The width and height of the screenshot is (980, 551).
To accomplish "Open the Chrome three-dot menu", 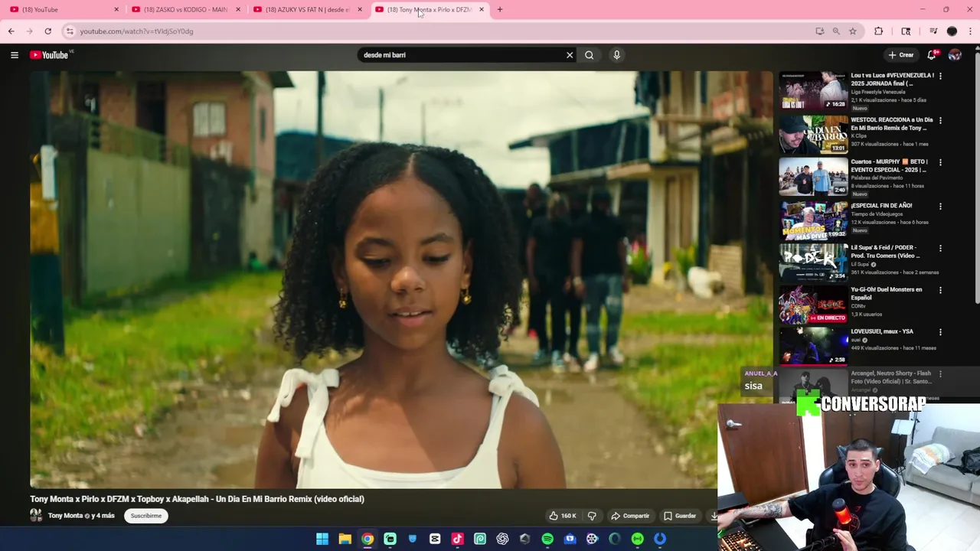I will click(x=970, y=31).
